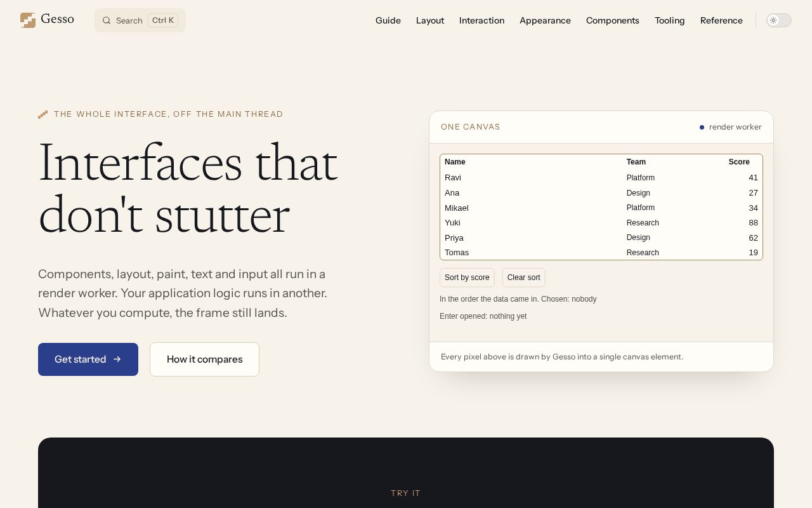This screenshot has height=508, width=812.
Task: Click the Get started button
Action: point(88,359)
